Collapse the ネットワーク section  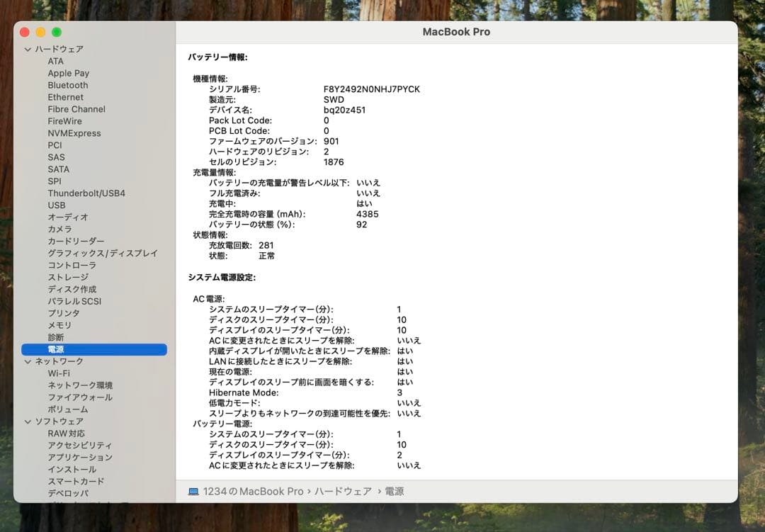tap(28, 362)
